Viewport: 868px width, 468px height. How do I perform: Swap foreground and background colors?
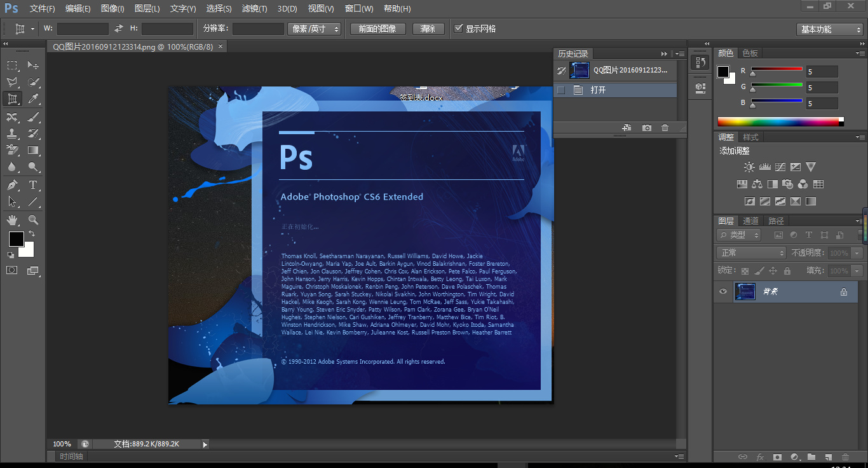click(x=32, y=234)
